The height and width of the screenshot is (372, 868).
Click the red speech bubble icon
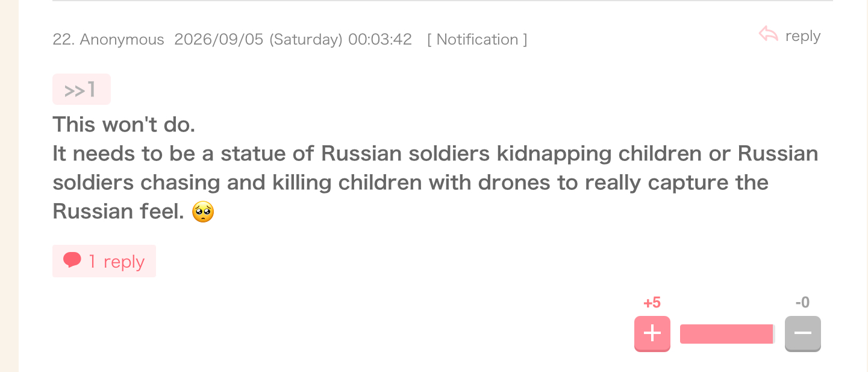click(x=72, y=260)
